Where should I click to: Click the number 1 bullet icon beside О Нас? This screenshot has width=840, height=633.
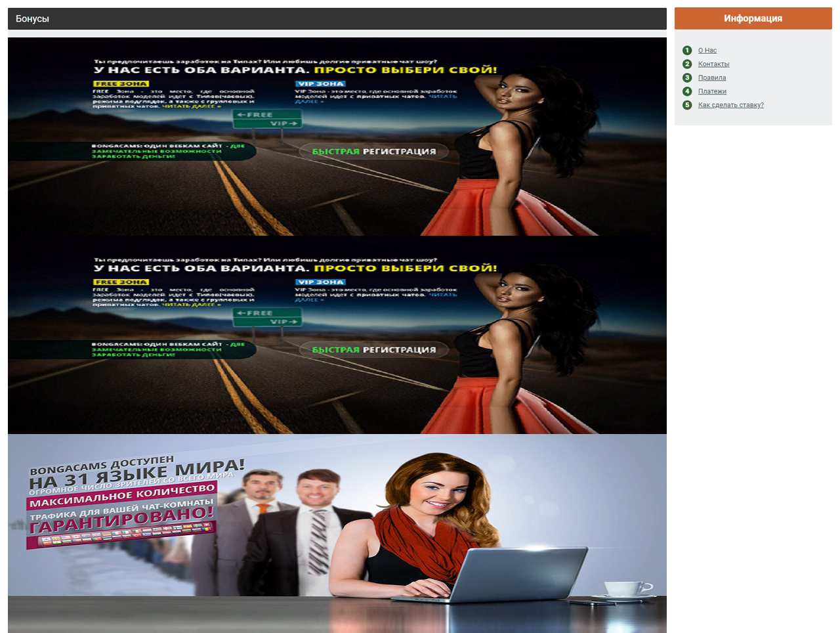(x=687, y=51)
